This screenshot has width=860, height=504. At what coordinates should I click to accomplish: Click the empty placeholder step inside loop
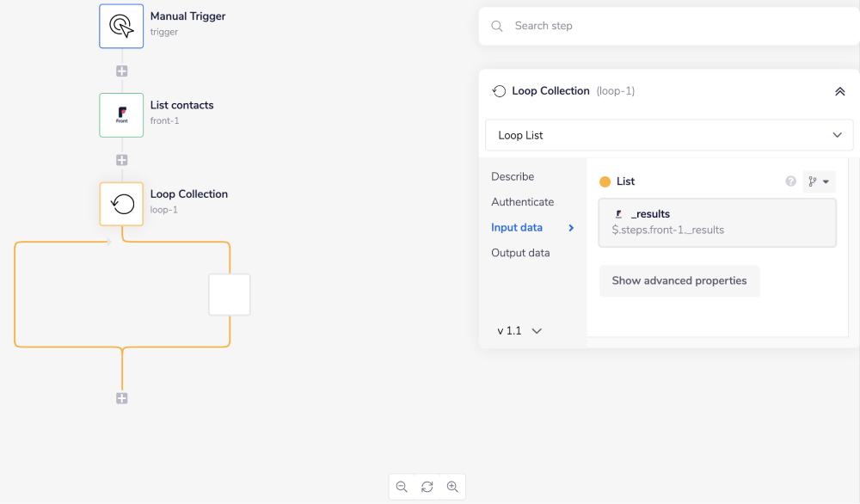230,295
